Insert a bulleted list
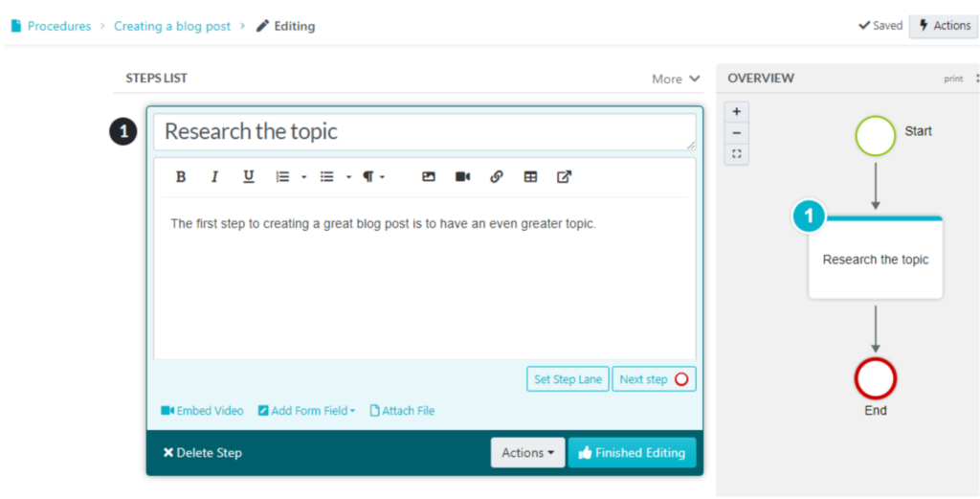This screenshot has width=980, height=499. click(327, 177)
